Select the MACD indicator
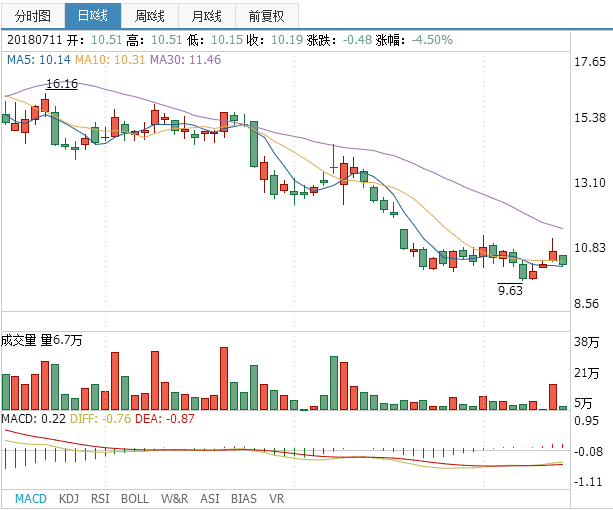The image size is (613, 510). point(30,499)
